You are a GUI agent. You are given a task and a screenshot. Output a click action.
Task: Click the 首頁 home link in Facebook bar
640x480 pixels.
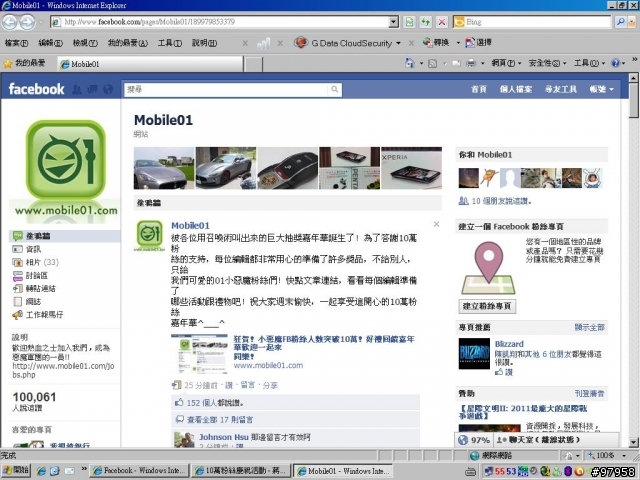click(x=478, y=89)
